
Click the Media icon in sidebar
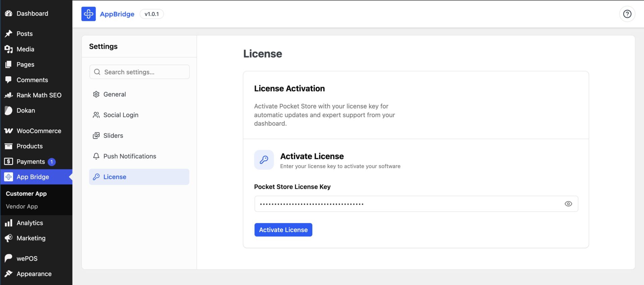[9, 49]
